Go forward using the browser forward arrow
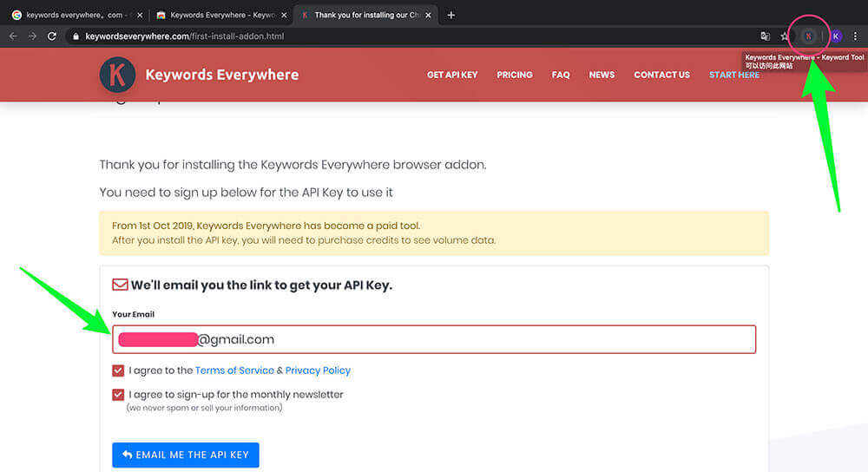Screen dimensions: 868x472 pyautogui.click(x=33, y=36)
